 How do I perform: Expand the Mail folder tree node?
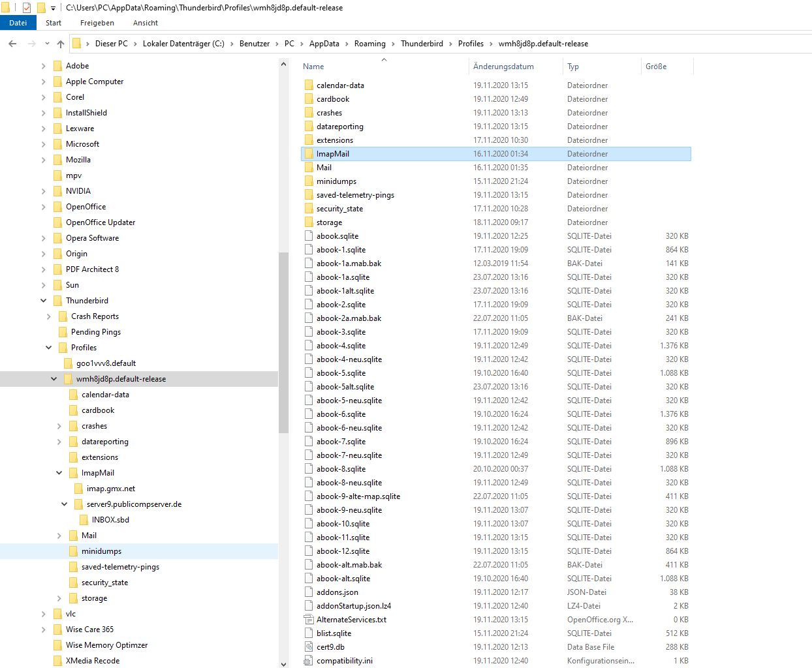[59, 536]
